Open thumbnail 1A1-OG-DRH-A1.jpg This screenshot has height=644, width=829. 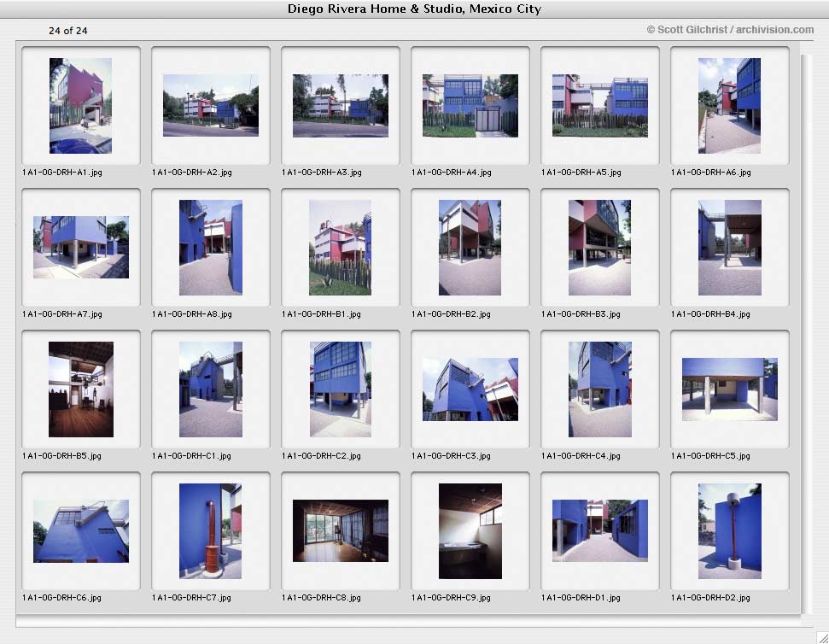point(80,106)
